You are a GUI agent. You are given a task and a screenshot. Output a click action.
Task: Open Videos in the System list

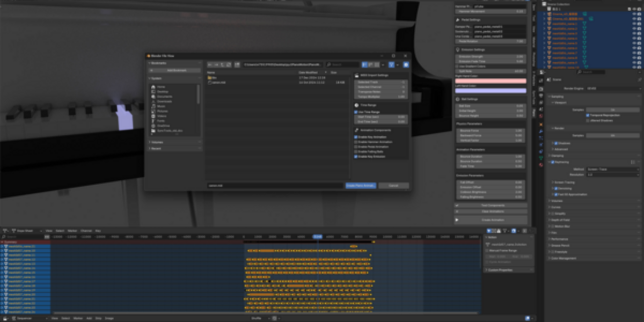click(162, 116)
